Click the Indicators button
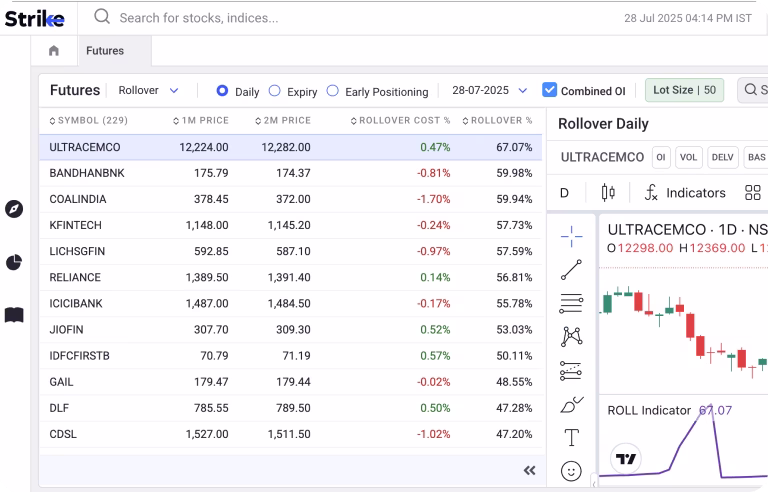Viewport: 768px width, 492px height. coord(684,192)
